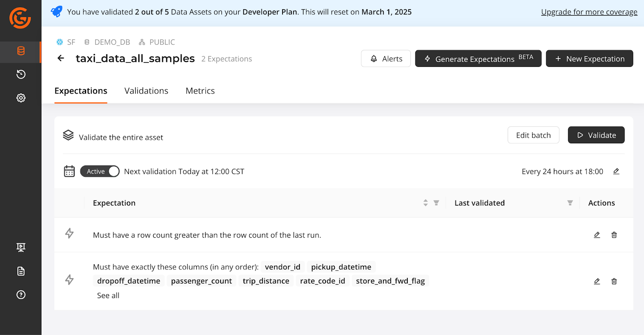The image size is (644, 335).
Task: Open the validation history sidebar icon
Action: 21,74
